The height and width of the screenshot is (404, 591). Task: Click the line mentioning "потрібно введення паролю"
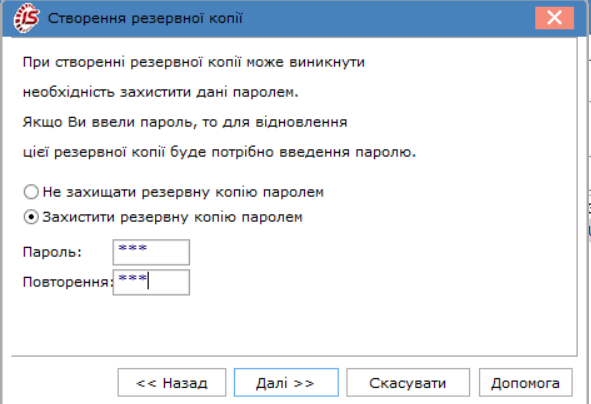click(219, 153)
